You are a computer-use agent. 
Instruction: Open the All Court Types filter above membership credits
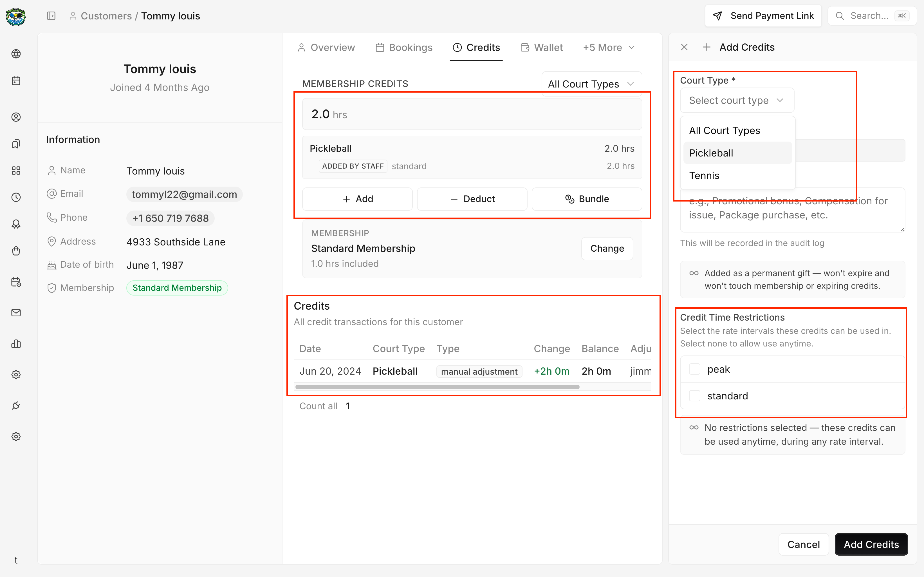[591, 84]
